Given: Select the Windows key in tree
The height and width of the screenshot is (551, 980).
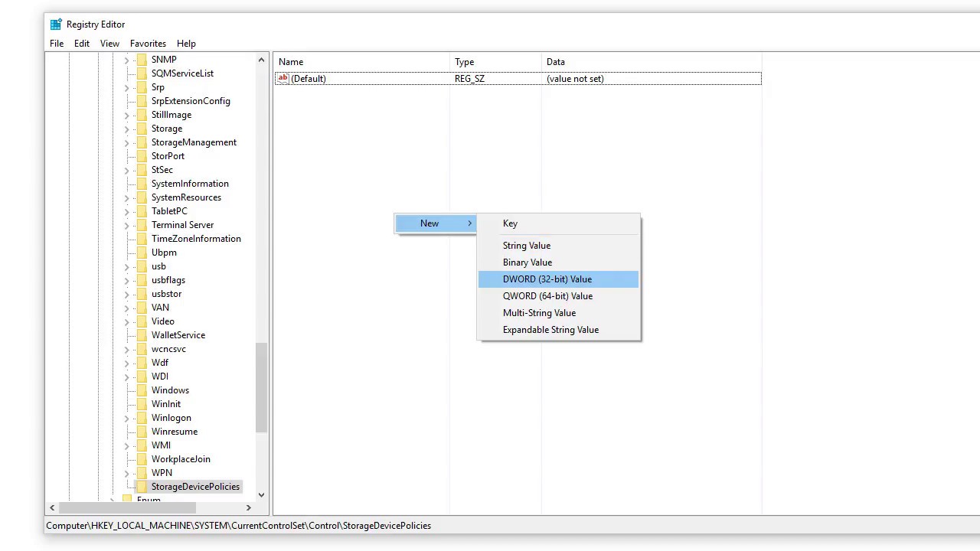Looking at the screenshot, I should click(x=170, y=390).
